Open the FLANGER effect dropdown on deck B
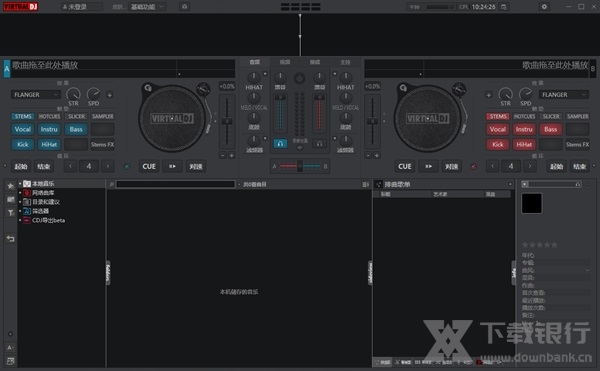Viewport: 600px width, 371px height. [564, 94]
